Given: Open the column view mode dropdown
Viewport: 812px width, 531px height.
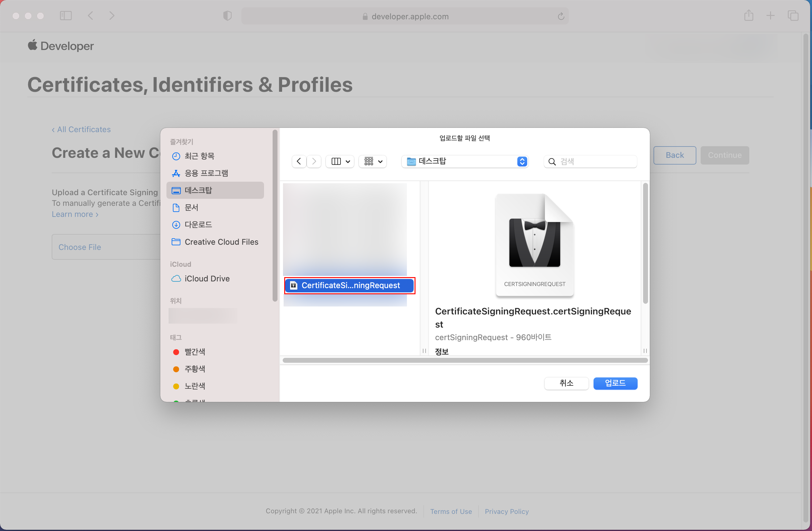Looking at the screenshot, I should [341, 161].
